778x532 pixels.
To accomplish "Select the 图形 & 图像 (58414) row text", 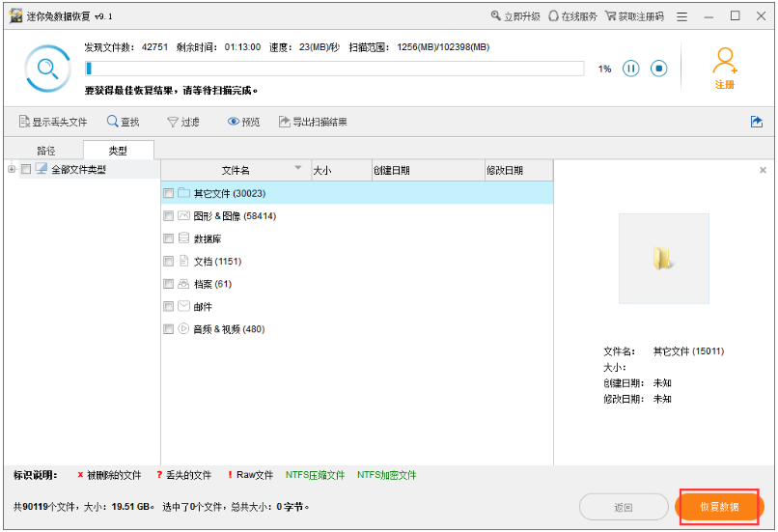I will point(235,216).
